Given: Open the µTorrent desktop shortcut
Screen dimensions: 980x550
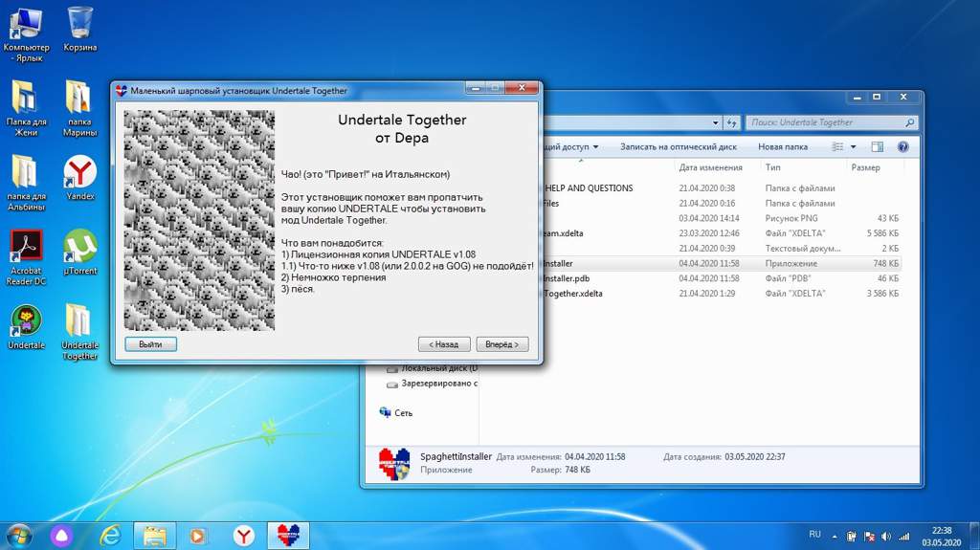Looking at the screenshot, I should (80, 252).
